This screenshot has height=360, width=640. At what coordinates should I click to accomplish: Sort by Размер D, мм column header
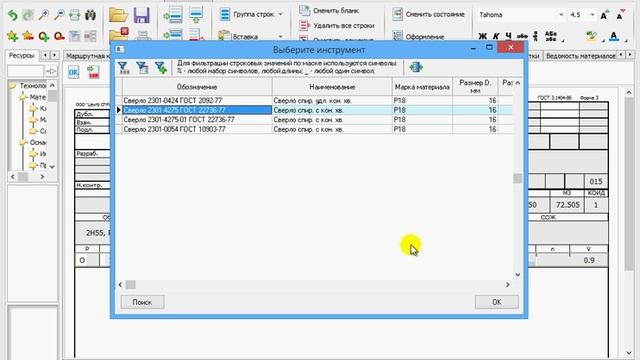pyautogui.click(x=475, y=87)
